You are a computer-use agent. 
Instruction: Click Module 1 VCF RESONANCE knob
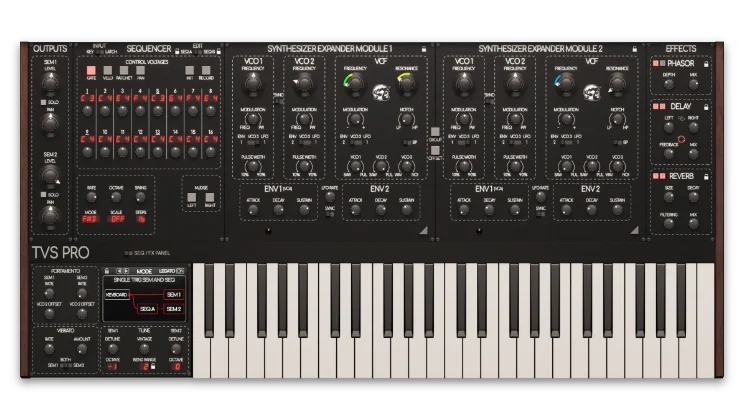[407, 83]
